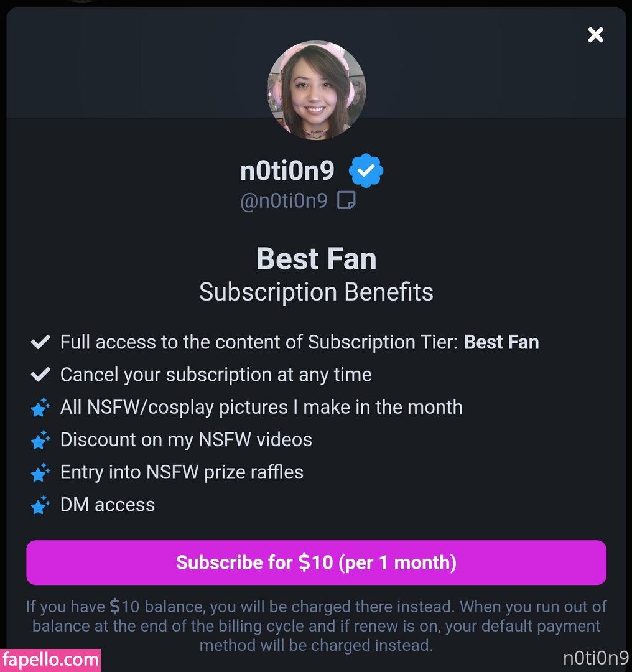Click the blue verified badge
The height and width of the screenshot is (672, 632).
[366, 170]
